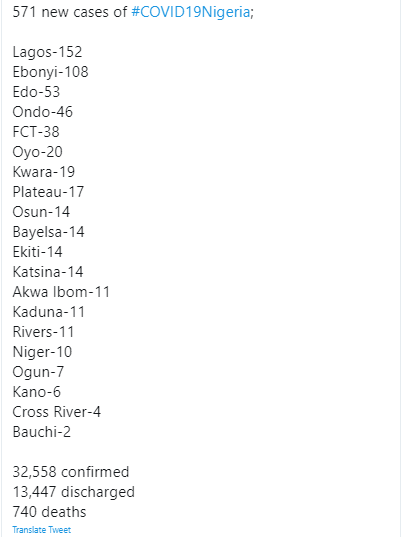Click the Lagos-152 line
Screen dimensions: 406x537
(x=47, y=52)
